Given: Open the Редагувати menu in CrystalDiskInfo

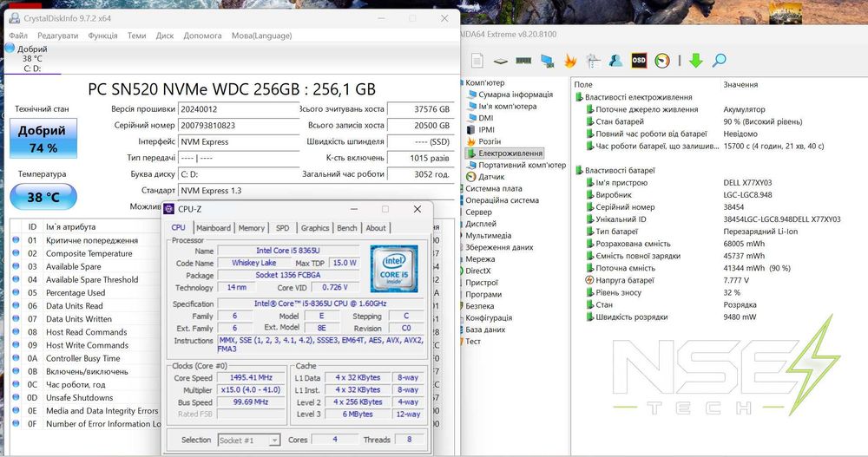Looking at the screenshot, I should (x=58, y=36).
